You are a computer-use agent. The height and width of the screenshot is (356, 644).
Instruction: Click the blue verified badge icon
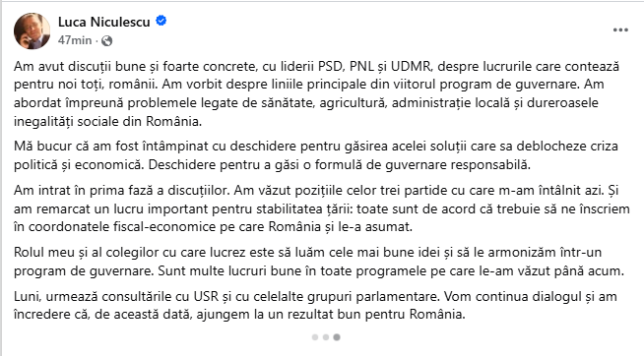coord(161,21)
